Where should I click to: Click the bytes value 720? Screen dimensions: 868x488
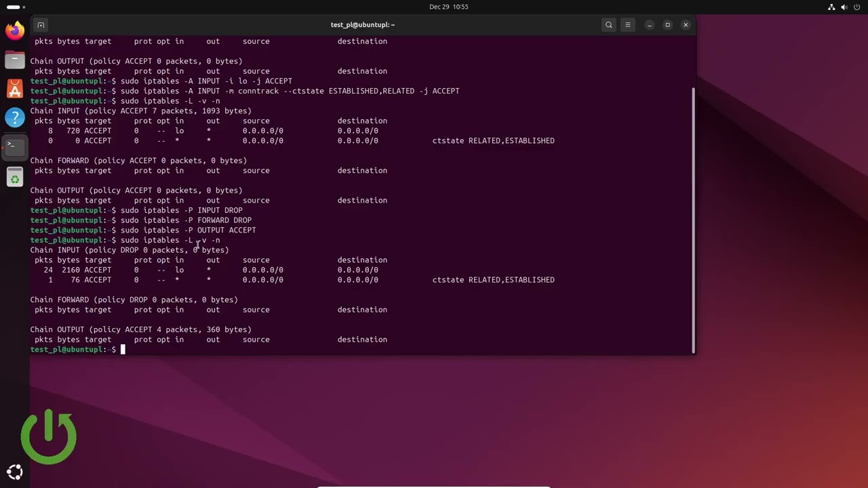point(73,131)
